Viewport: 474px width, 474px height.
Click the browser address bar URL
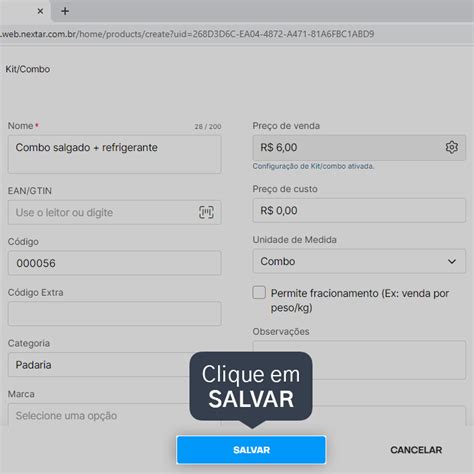pos(187,34)
